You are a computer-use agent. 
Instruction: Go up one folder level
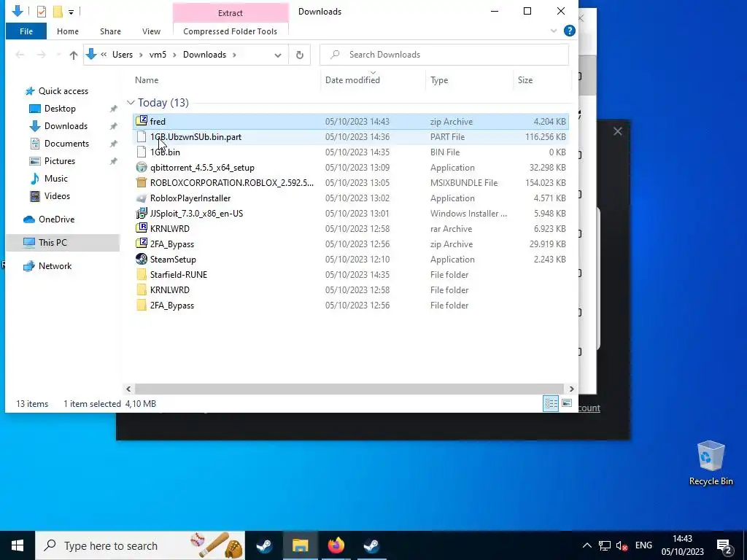[x=74, y=55]
